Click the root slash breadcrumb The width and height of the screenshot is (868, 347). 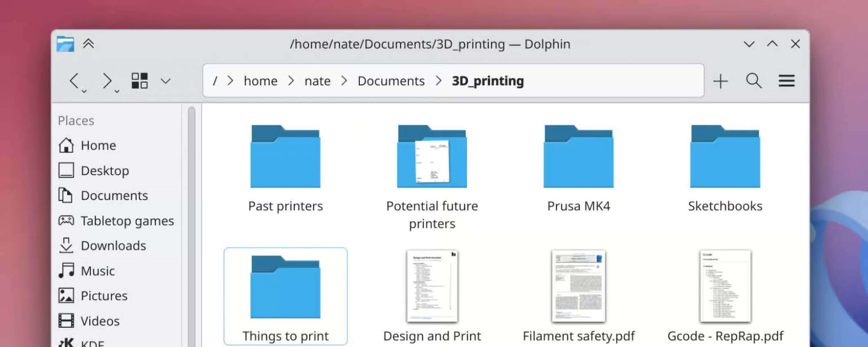coord(215,81)
